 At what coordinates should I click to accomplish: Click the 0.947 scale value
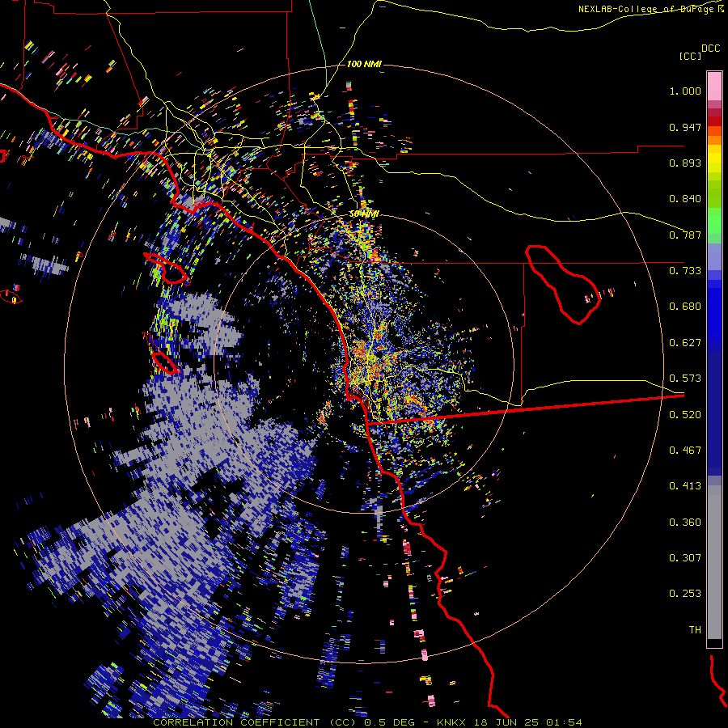685,127
